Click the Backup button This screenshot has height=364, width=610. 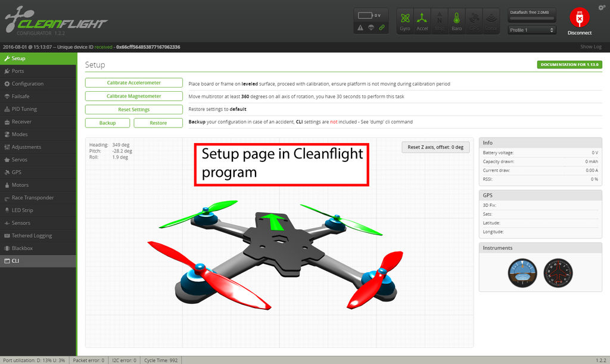click(x=107, y=123)
